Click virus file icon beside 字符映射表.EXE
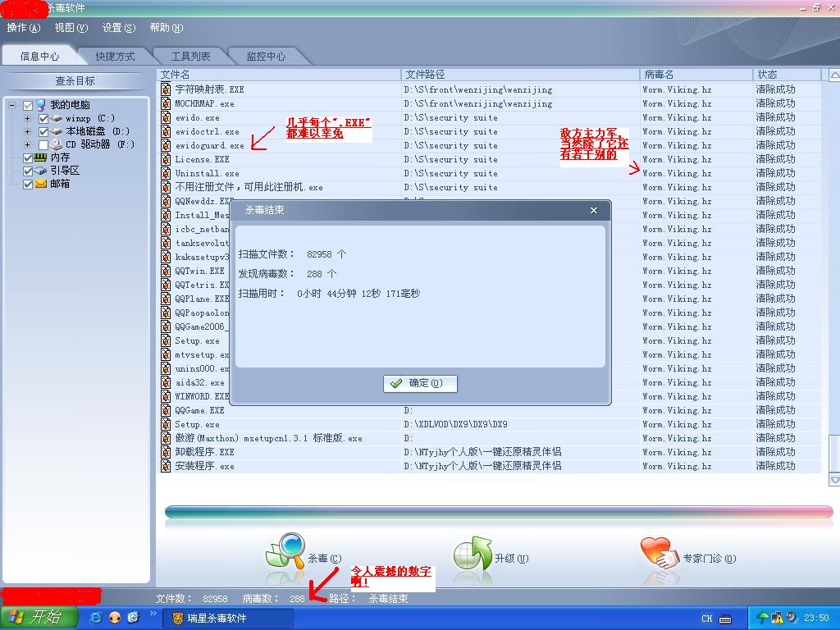 166,89
